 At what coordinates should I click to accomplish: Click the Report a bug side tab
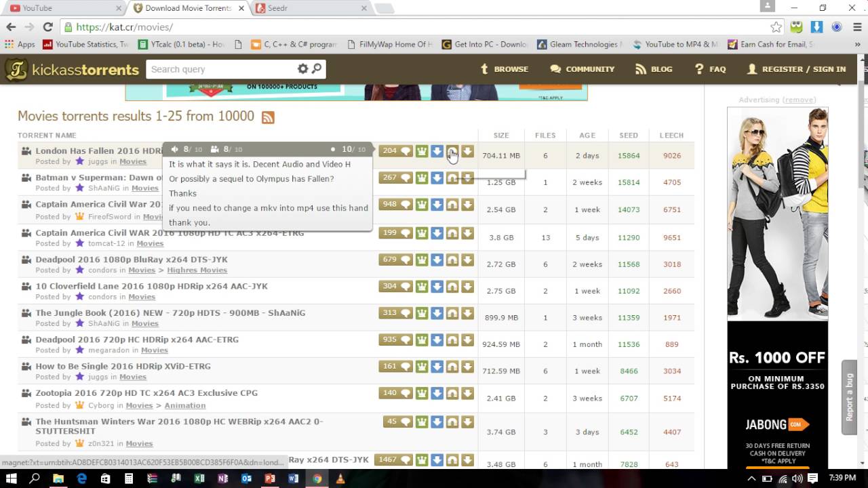coord(849,397)
